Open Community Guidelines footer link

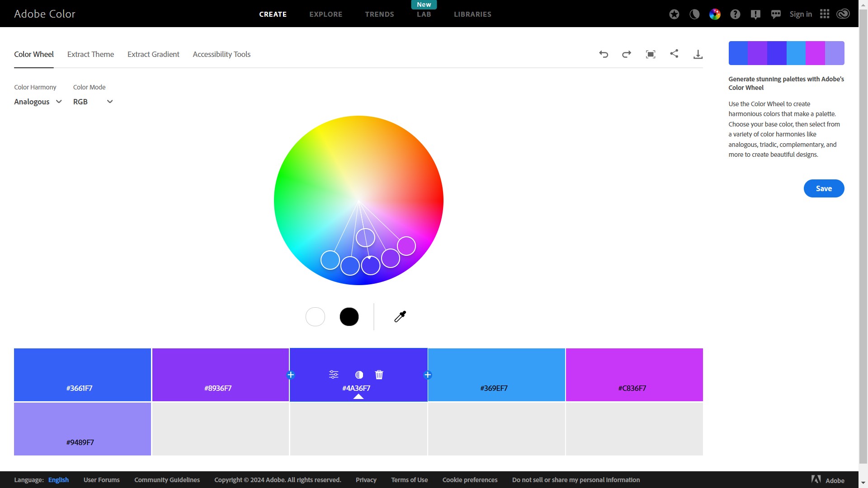point(167,480)
